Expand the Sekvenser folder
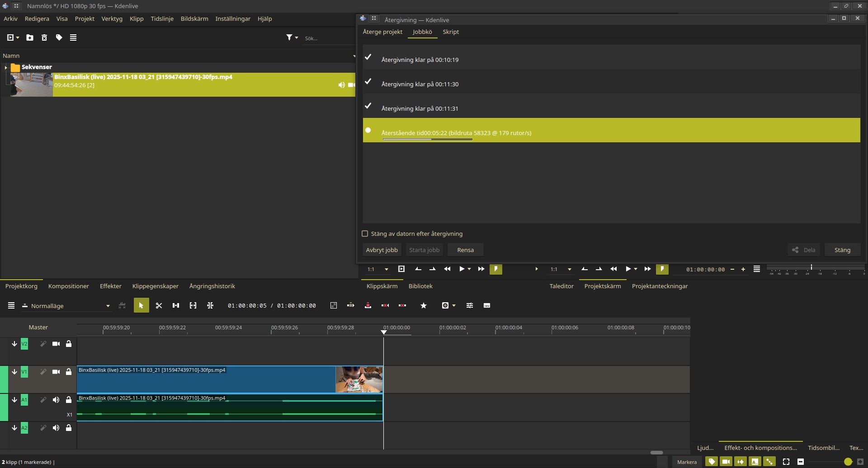The image size is (868, 468). 6,67
